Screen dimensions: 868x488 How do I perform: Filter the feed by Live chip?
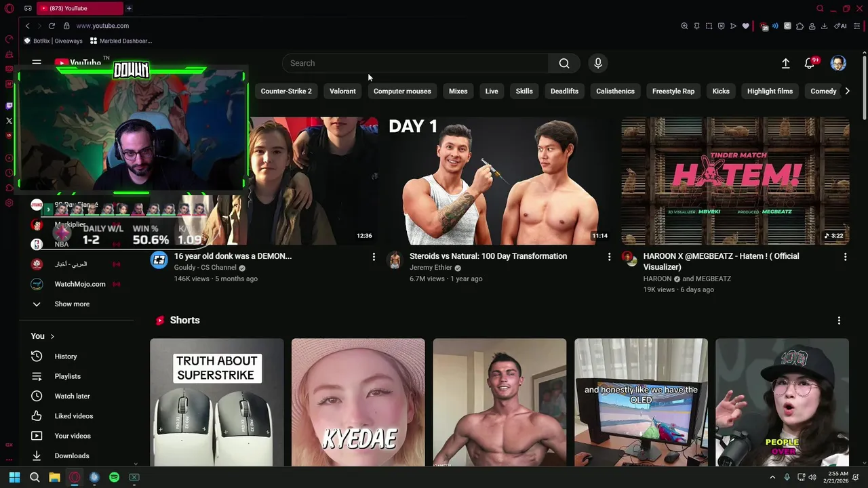click(x=492, y=91)
